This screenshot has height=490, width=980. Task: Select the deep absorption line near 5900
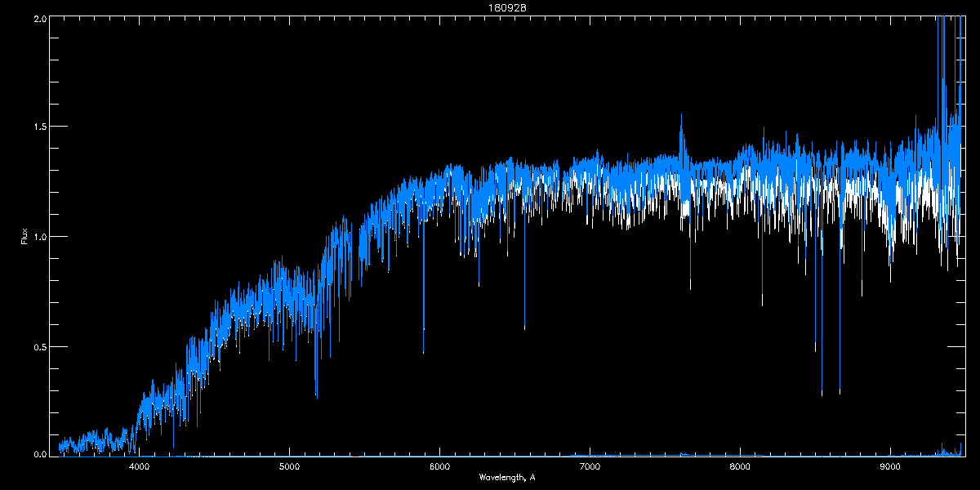[x=423, y=351]
